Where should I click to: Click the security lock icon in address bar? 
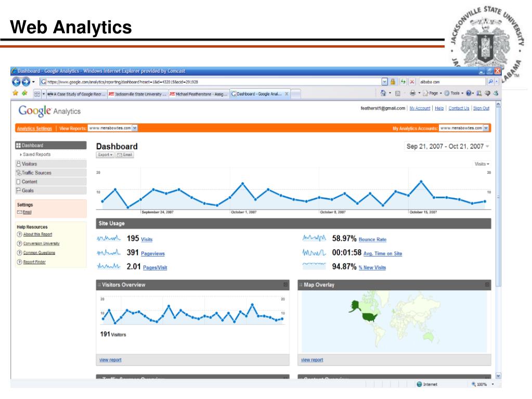click(393, 82)
